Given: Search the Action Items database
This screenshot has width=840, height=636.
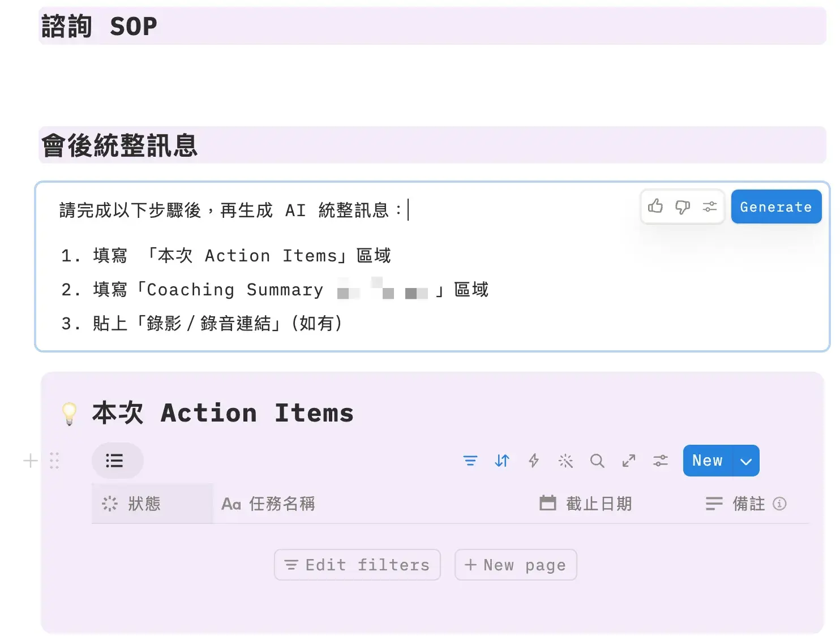Looking at the screenshot, I should [597, 461].
